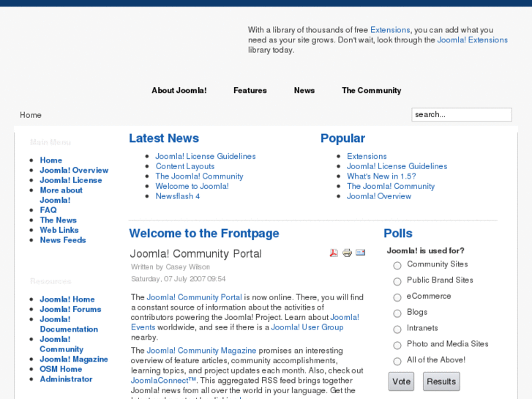Open the Features top menu item

click(250, 90)
